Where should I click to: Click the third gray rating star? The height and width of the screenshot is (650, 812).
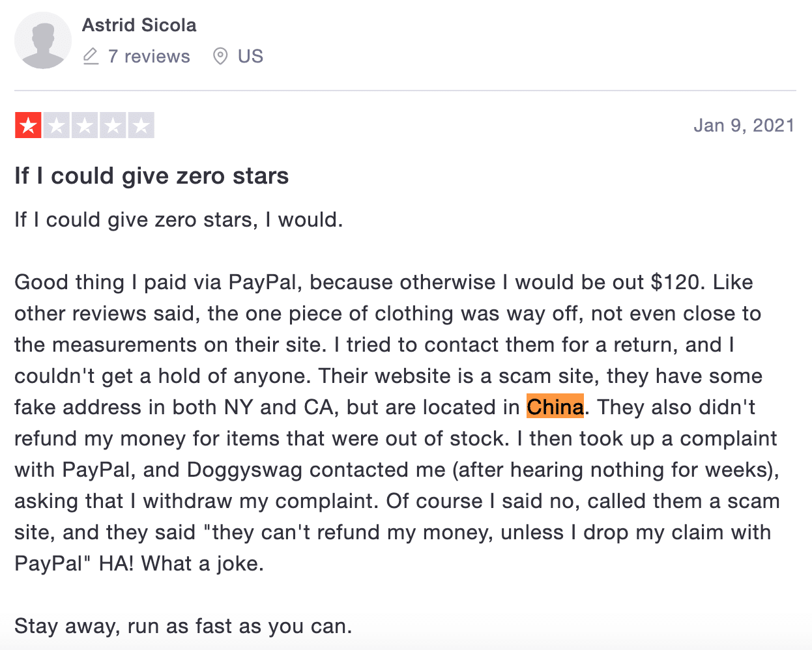[85, 125]
